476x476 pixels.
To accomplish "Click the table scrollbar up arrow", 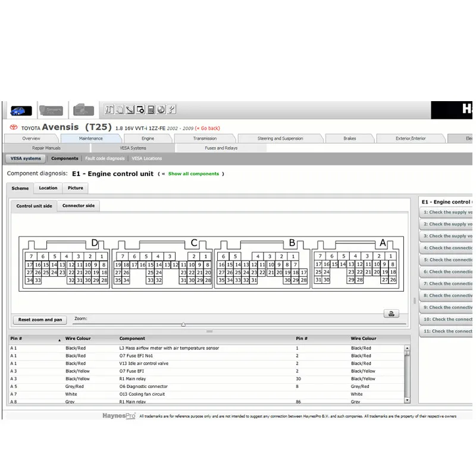I will pyautogui.click(x=407, y=348).
